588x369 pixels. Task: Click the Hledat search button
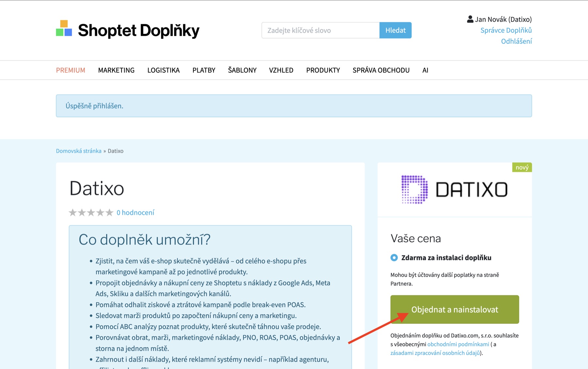[395, 30]
